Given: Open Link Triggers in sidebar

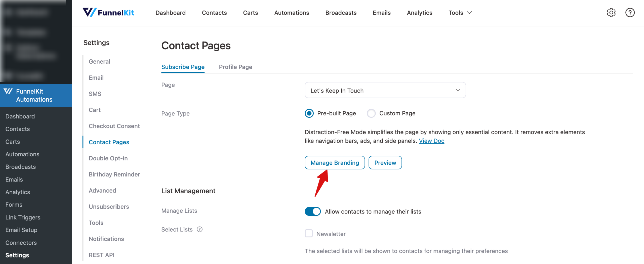Looking at the screenshot, I should click(x=23, y=217).
